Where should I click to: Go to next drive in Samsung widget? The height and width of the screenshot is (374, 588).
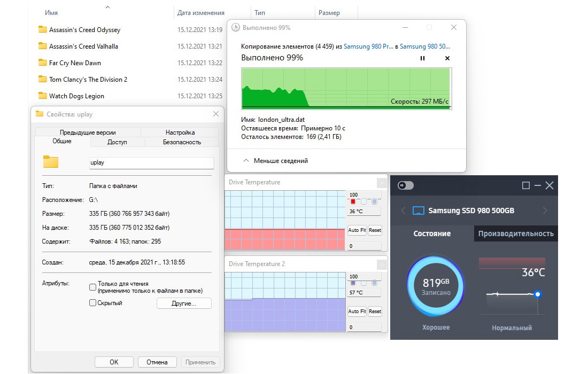545,211
